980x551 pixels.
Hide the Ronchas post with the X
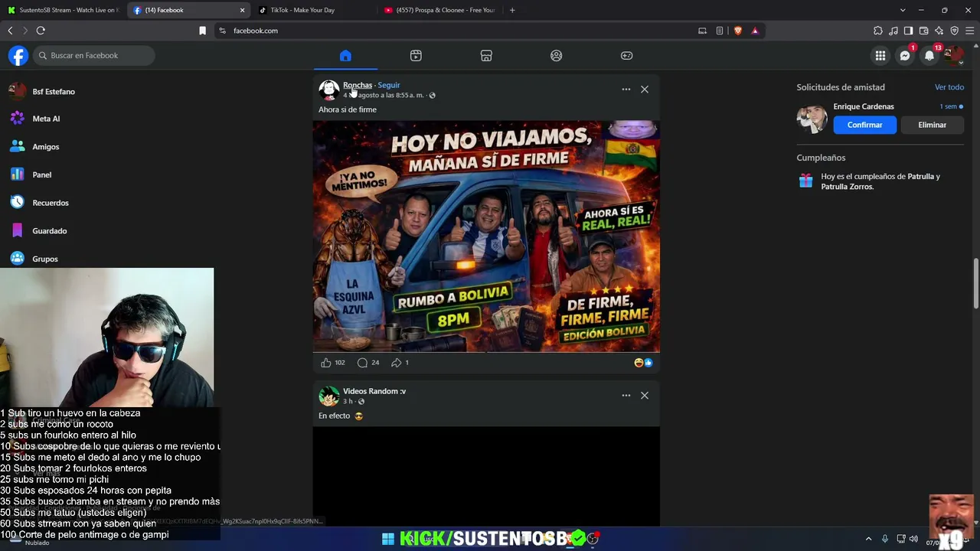(645, 89)
